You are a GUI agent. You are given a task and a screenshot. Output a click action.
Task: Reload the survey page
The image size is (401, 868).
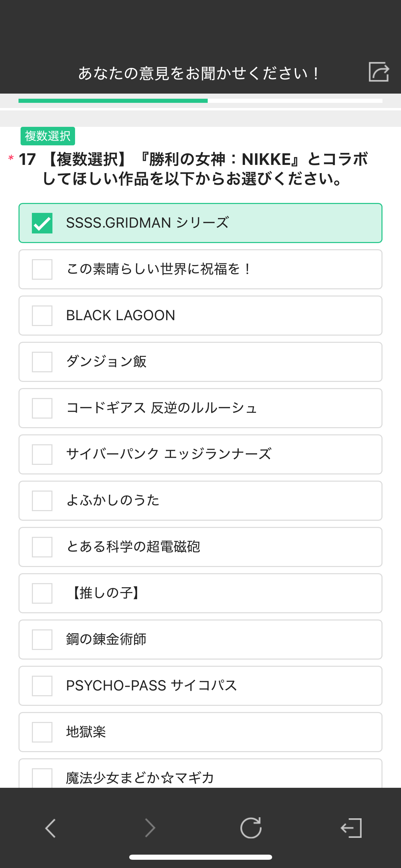click(x=251, y=828)
